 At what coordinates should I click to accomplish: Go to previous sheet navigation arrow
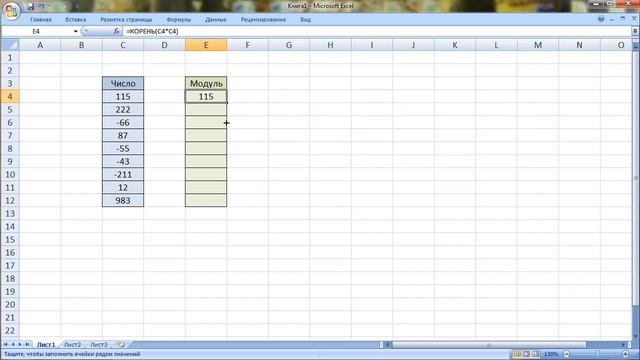(13, 345)
